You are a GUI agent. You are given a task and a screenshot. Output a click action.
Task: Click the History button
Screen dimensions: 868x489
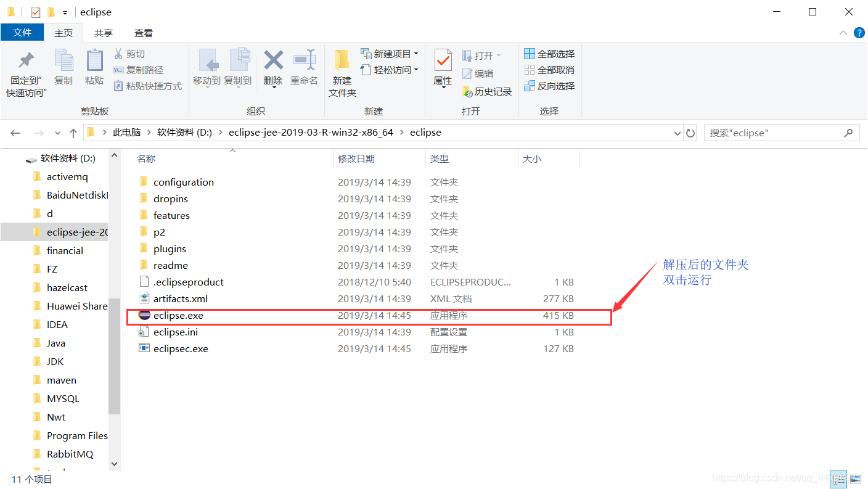coord(486,91)
